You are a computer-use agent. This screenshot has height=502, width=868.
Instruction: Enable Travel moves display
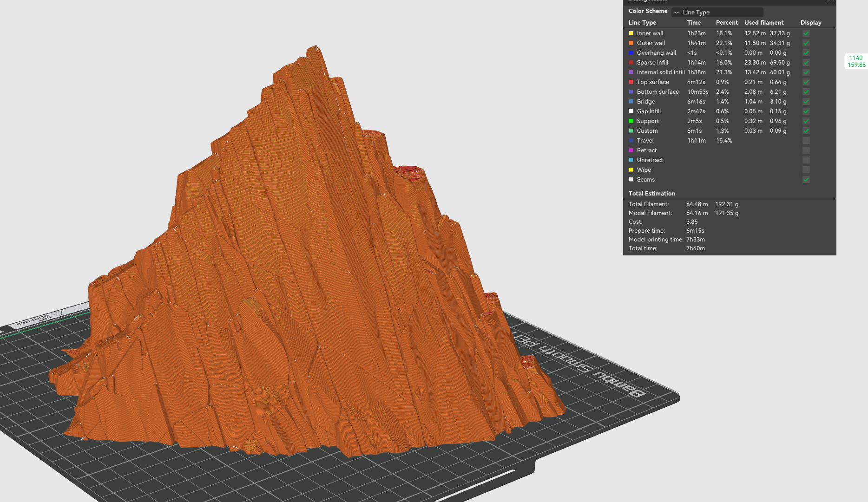point(806,141)
